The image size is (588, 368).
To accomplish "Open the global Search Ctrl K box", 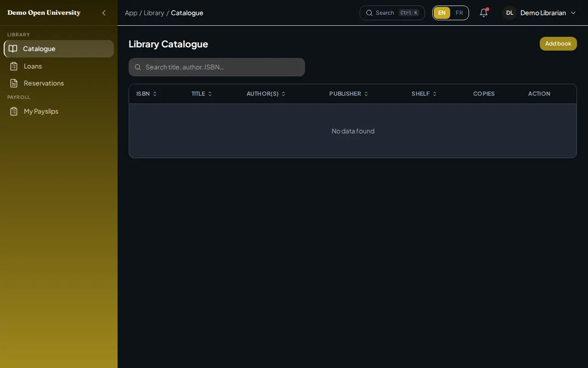I will [392, 13].
